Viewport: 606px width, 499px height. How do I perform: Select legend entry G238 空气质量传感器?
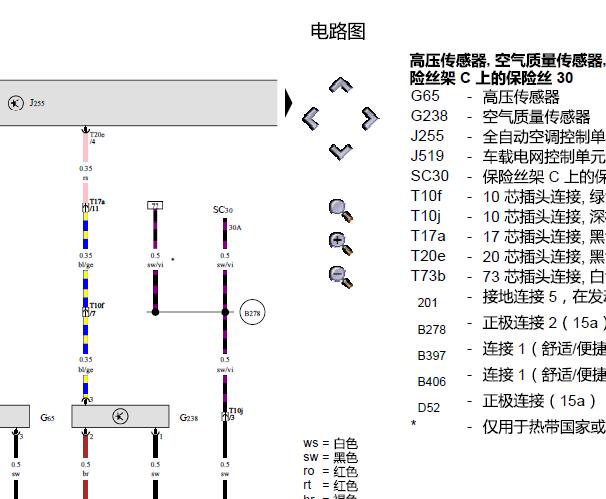500,116
